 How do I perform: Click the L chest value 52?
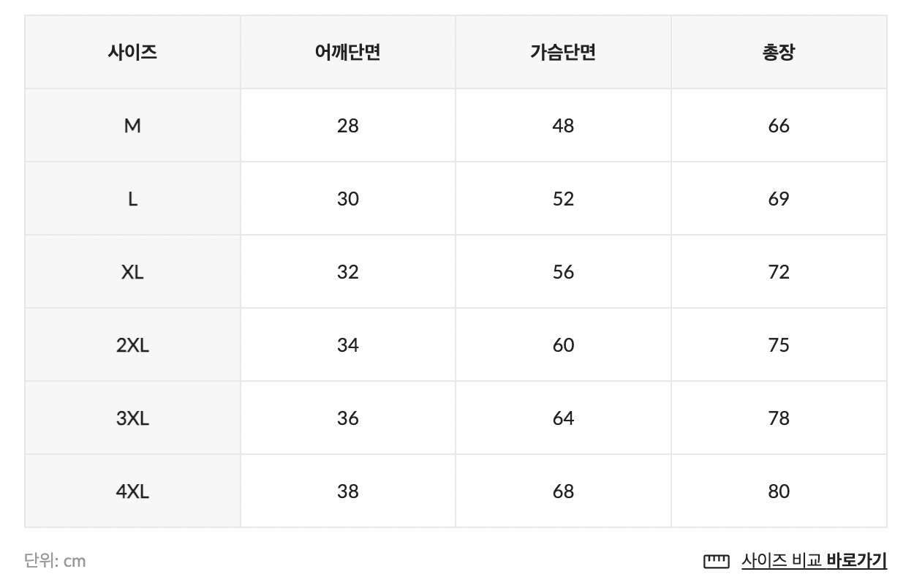pyautogui.click(x=563, y=199)
